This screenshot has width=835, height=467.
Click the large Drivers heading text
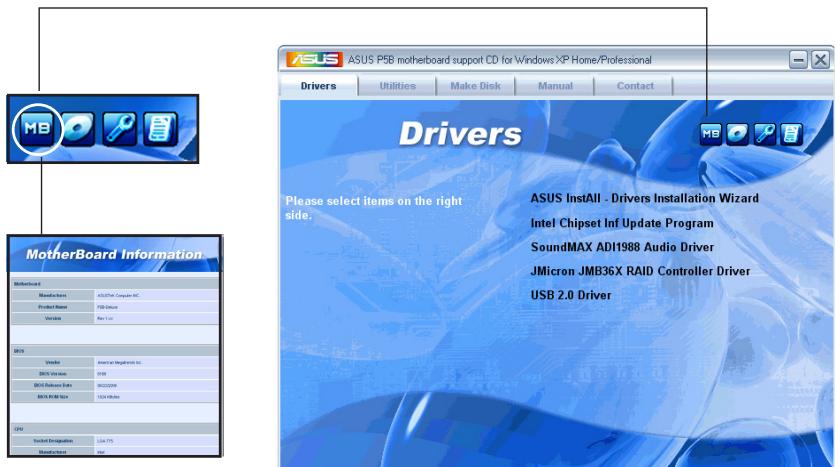(x=460, y=134)
